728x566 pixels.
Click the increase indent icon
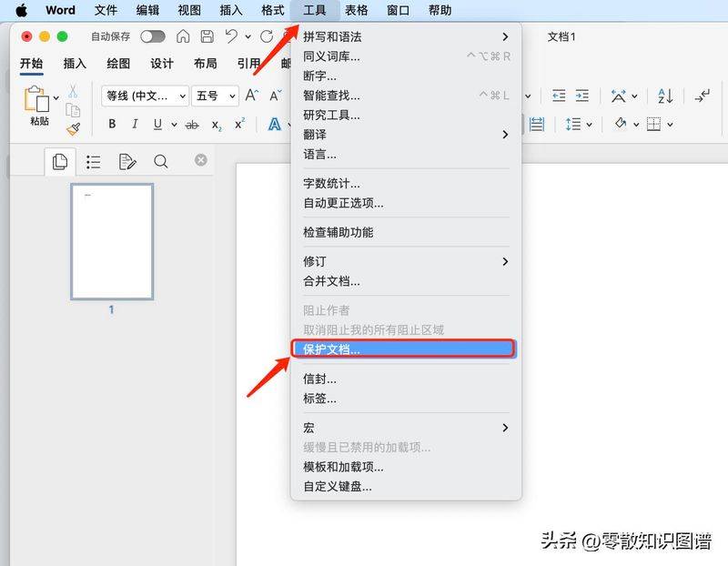point(582,96)
